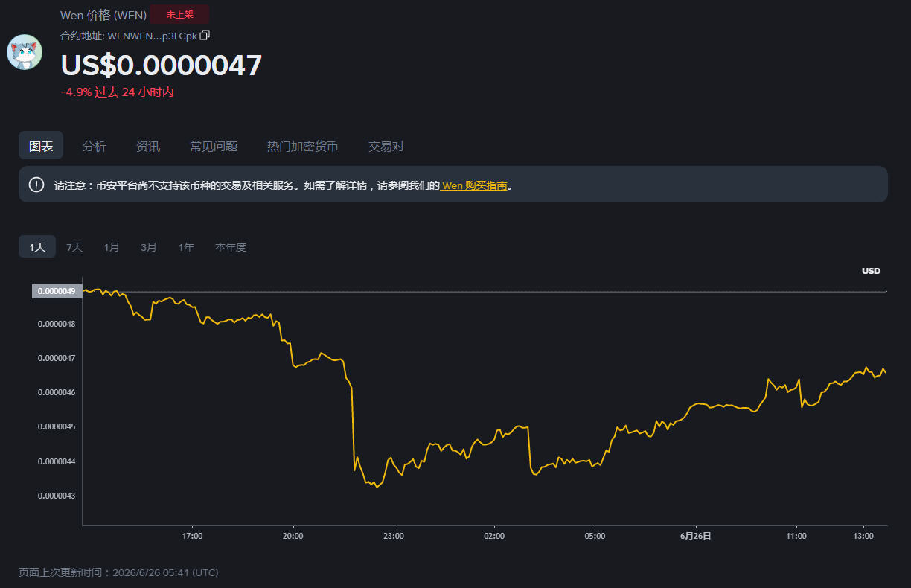Viewport: 911px width, 588px height.
Task: Click the 11:00 time axis label
Action: (x=796, y=536)
